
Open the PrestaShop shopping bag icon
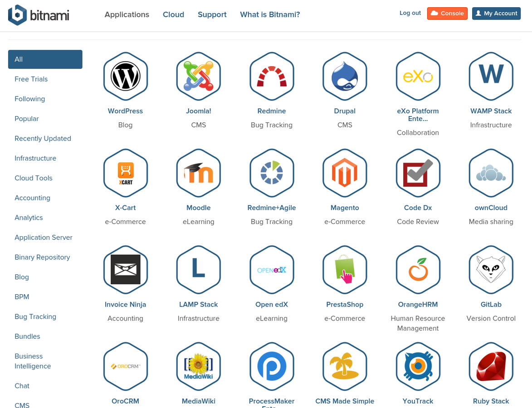(345, 270)
